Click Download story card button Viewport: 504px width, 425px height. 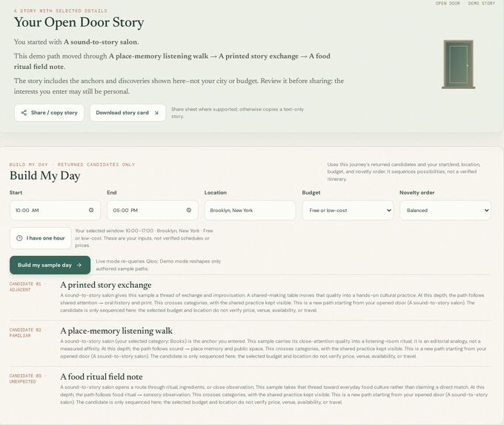coord(127,113)
